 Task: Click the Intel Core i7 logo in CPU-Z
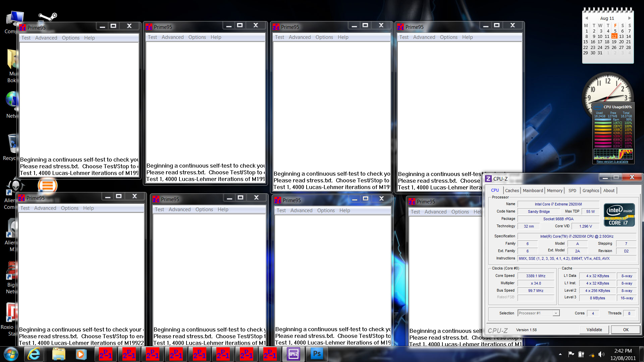coord(619,215)
